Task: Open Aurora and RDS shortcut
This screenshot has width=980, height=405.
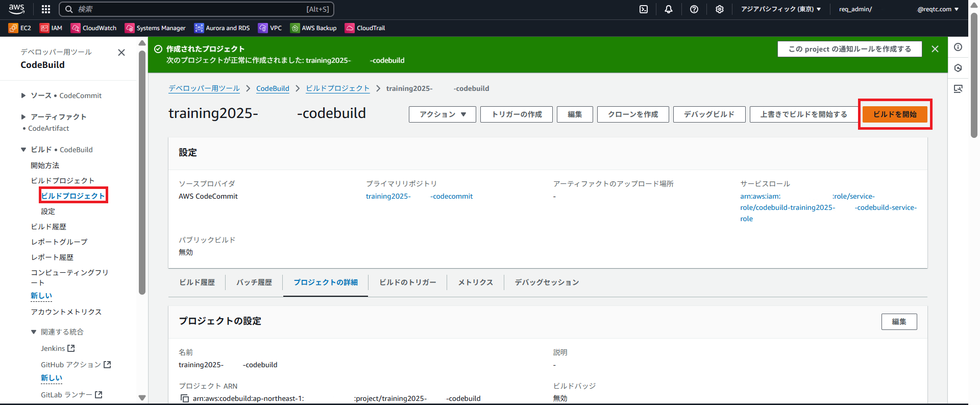Action: click(222, 28)
